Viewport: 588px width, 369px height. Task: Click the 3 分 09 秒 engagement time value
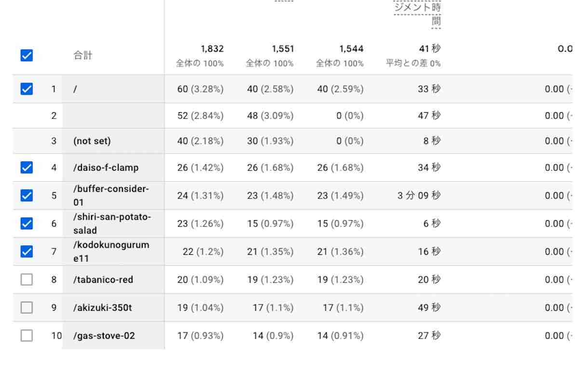click(419, 196)
